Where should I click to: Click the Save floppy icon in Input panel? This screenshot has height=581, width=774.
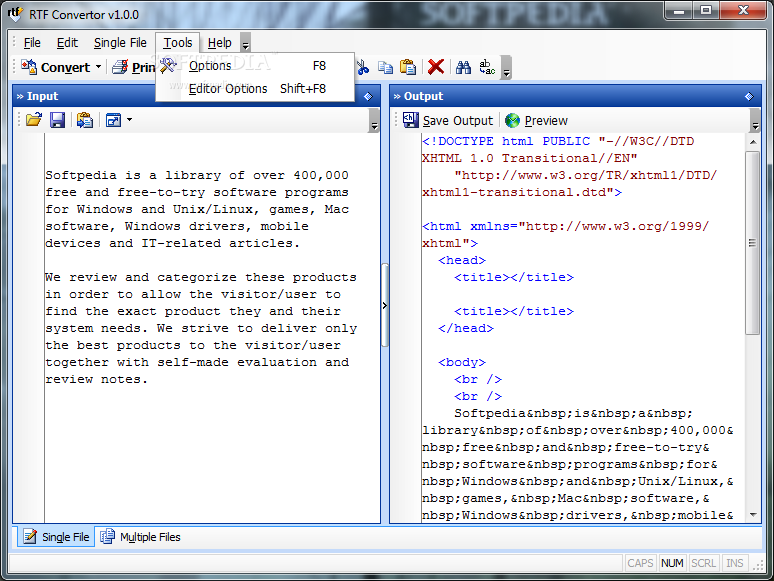coord(57,120)
